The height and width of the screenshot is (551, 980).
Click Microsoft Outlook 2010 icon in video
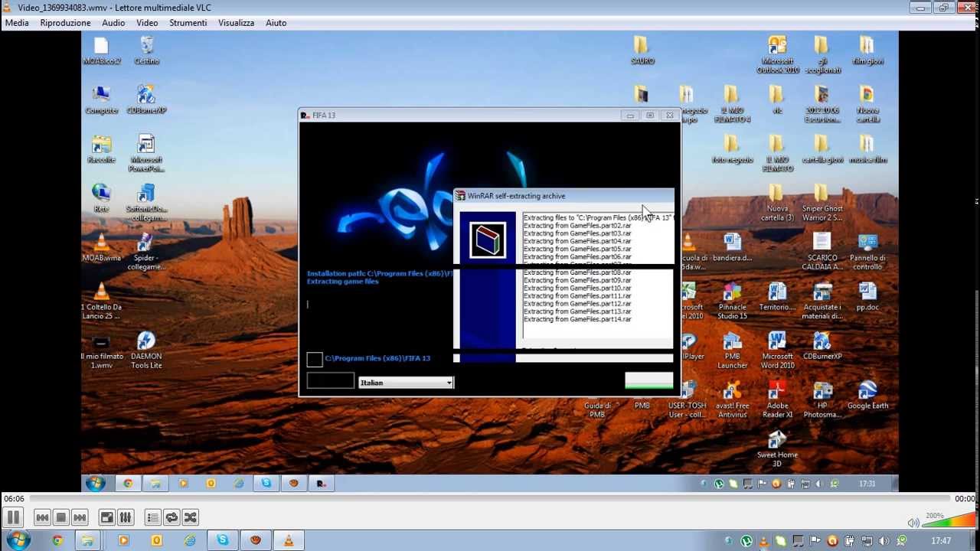(x=777, y=54)
